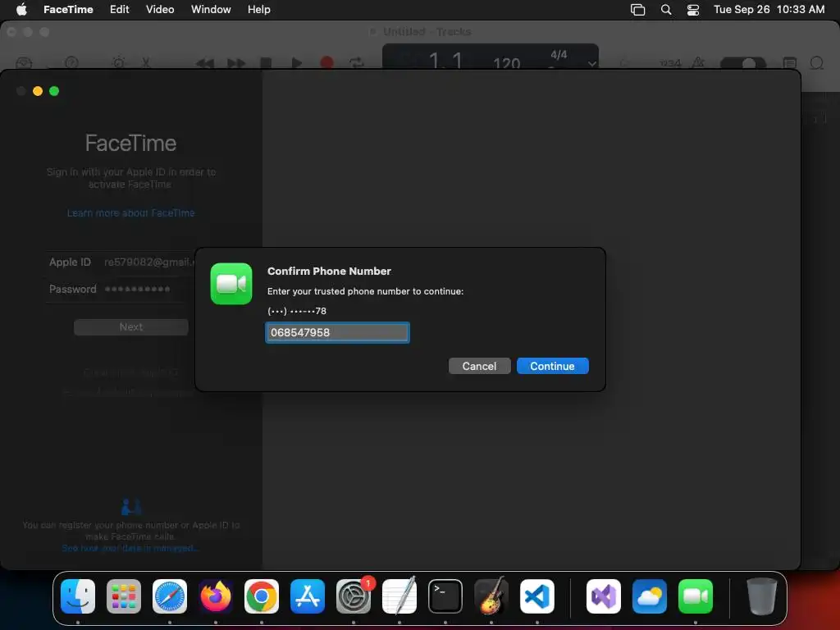Open Spotlight search in menu bar

(666, 10)
